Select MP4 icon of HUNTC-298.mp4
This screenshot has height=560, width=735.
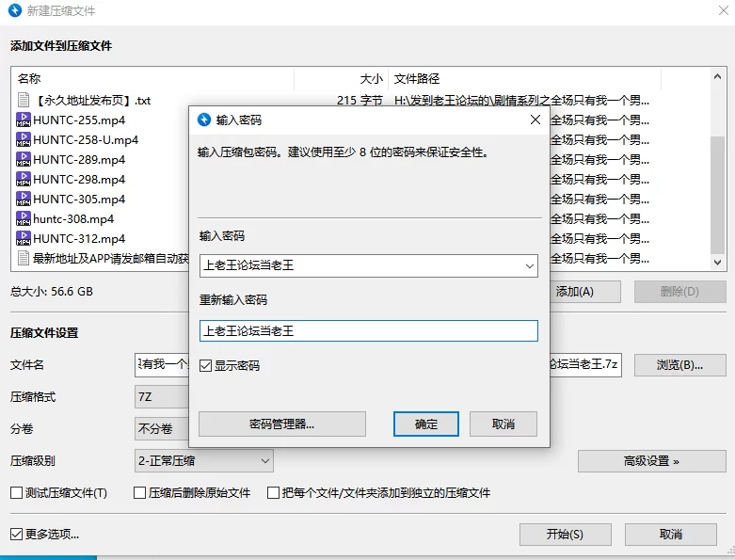pyautogui.click(x=23, y=179)
